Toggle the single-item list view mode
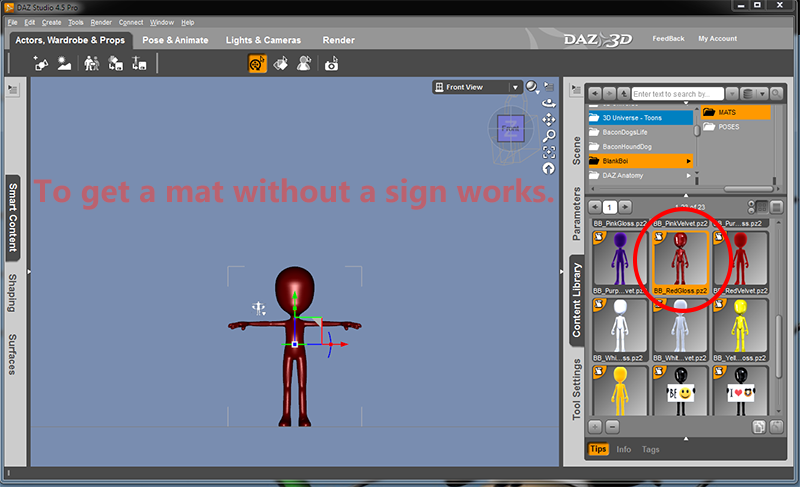This screenshot has height=487, width=800. [777, 207]
